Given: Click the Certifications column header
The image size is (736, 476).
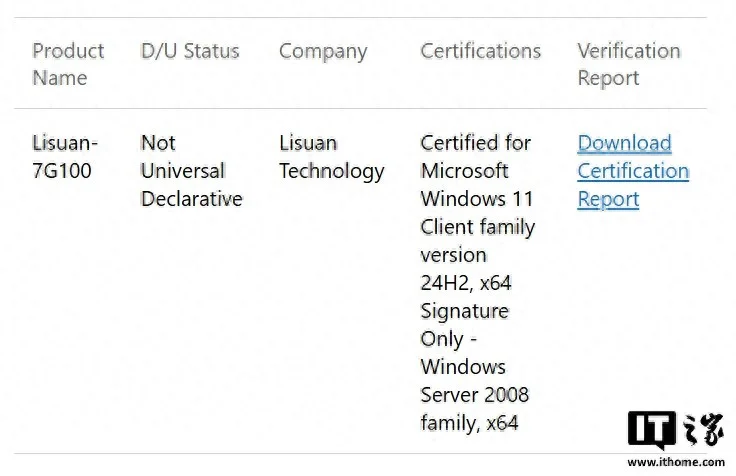Looking at the screenshot, I should [x=480, y=51].
